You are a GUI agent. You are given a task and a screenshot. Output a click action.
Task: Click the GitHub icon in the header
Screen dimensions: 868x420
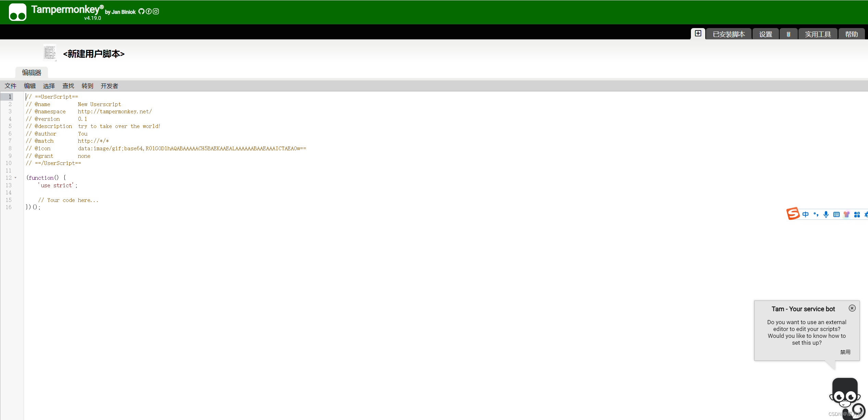(x=141, y=12)
